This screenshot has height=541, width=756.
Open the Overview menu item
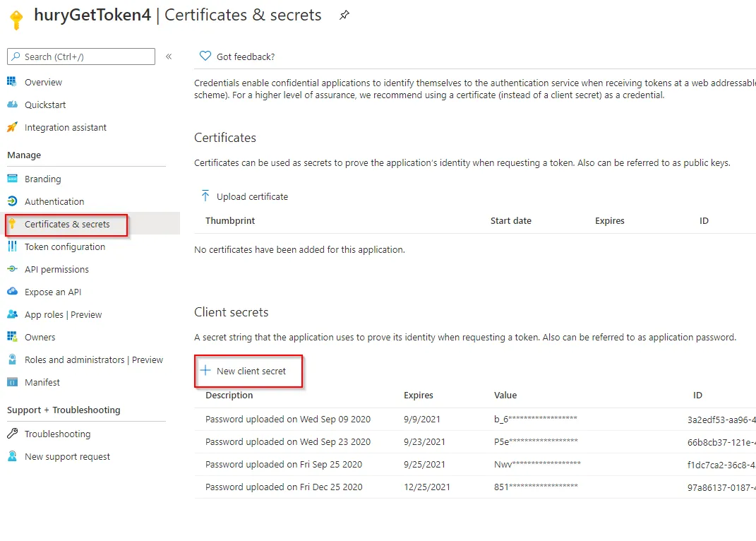[x=43, y=82]
